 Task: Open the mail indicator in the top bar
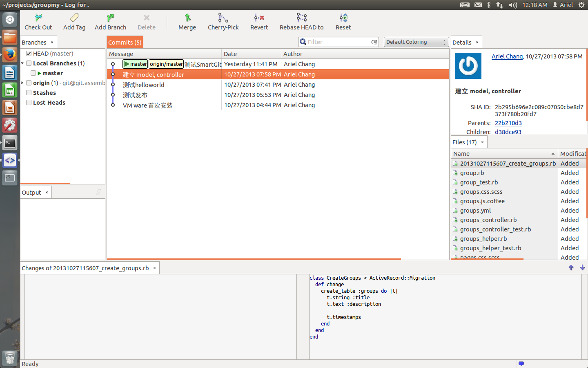tap(478, 5)
